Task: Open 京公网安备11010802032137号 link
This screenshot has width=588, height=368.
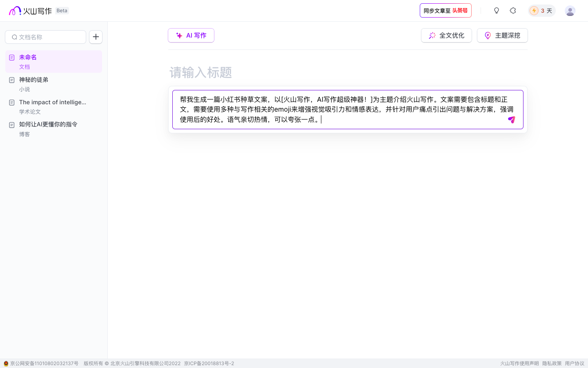Action: (44, 364)
